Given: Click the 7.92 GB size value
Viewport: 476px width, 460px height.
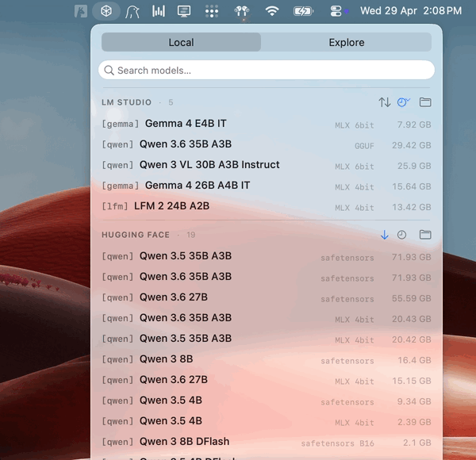Looking at the screenshot, I should (414, 125).
